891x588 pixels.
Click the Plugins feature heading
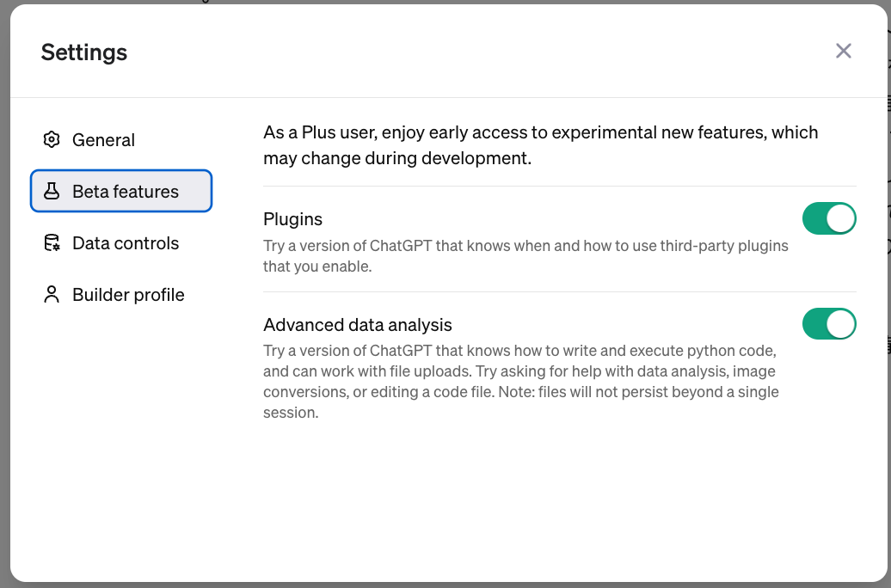[x=293, y=219]
